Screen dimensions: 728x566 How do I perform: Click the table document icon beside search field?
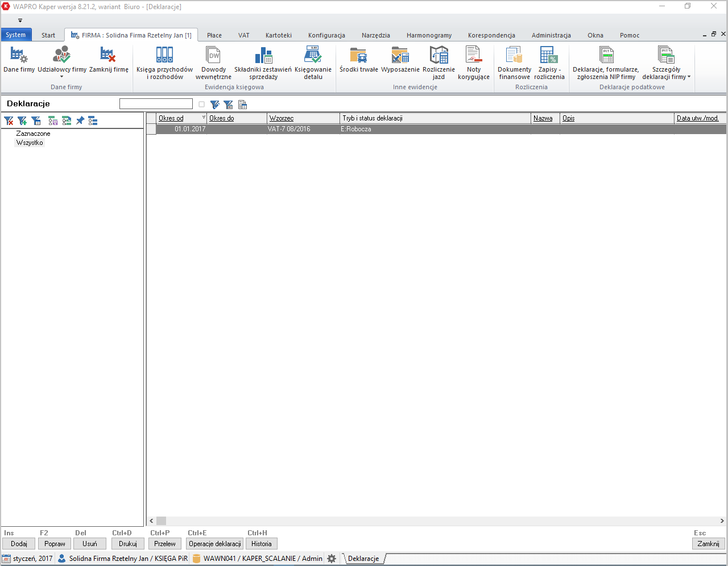point(242,105)
